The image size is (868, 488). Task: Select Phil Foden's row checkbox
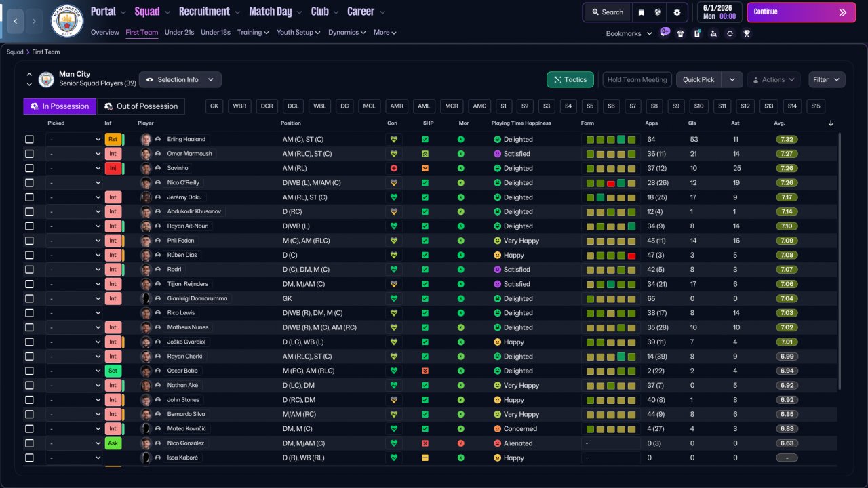click(29, 241)
